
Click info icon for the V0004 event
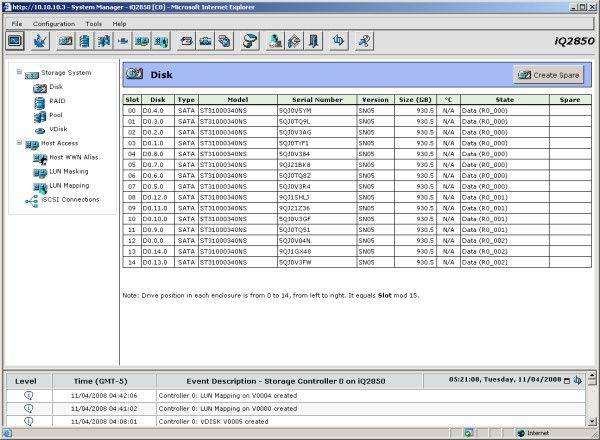(x=29, y=395)
